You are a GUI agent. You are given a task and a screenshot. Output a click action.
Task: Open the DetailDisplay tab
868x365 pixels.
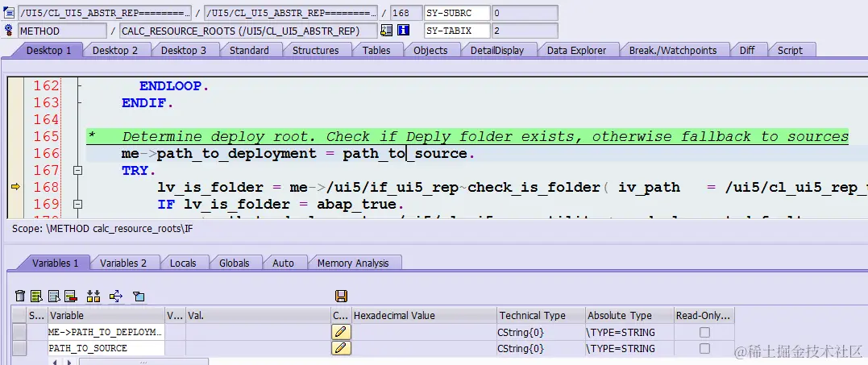click(x=497, y=50)
